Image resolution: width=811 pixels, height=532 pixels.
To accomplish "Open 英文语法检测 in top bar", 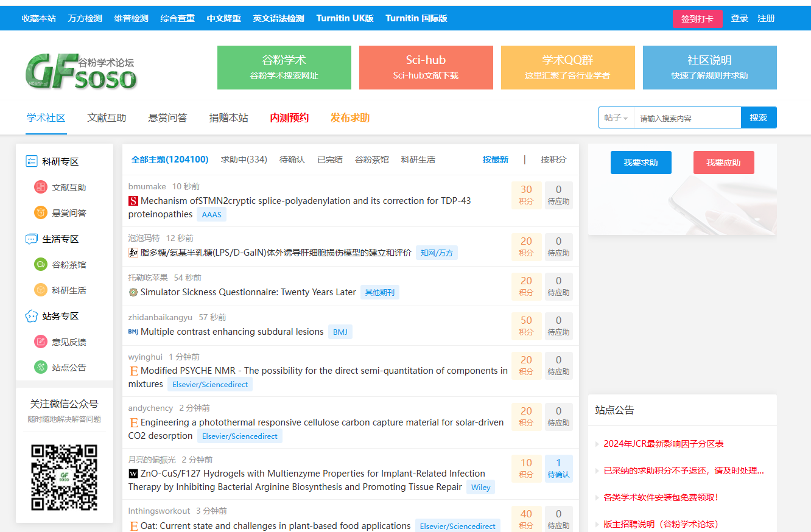I will click(x=279, y=18).
